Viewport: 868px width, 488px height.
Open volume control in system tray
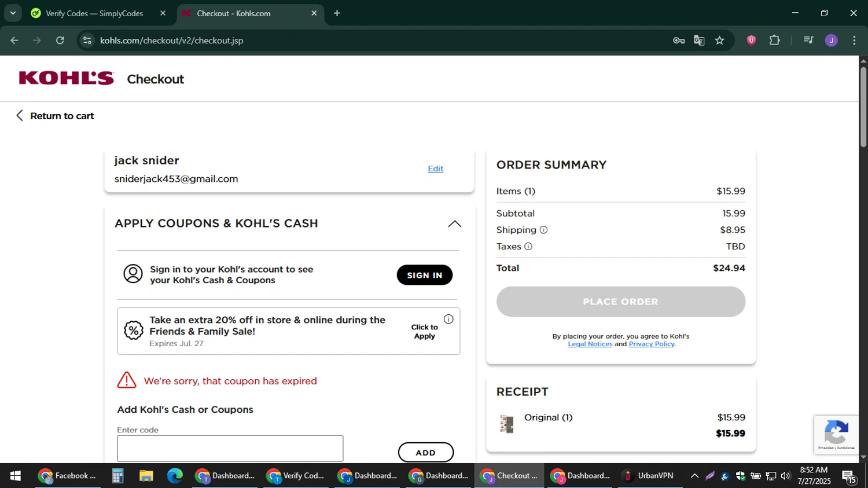785,476
